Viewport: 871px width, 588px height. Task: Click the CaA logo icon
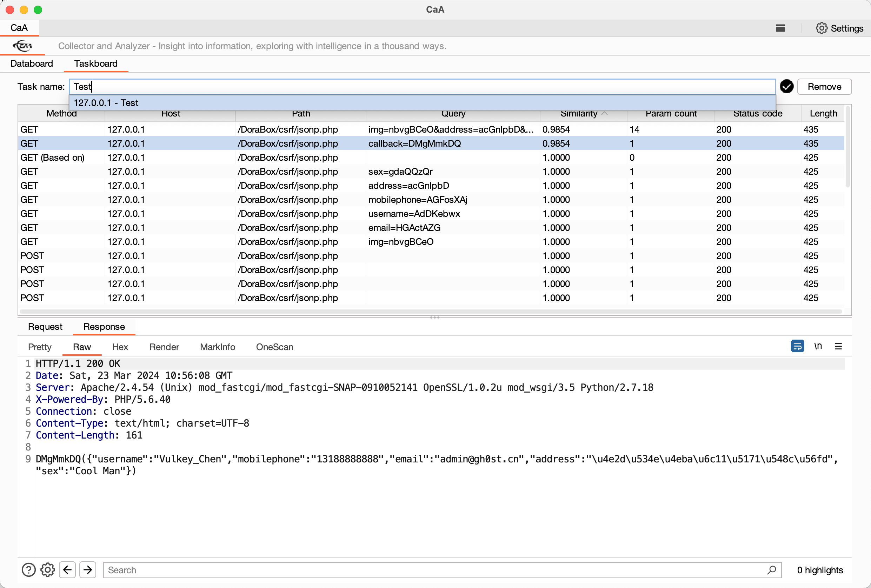point(22,46)
